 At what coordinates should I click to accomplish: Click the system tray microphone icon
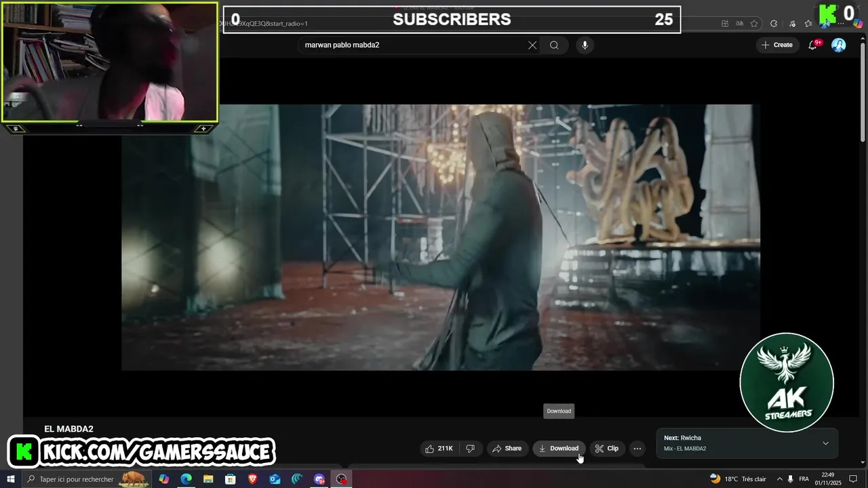(791, 479)
